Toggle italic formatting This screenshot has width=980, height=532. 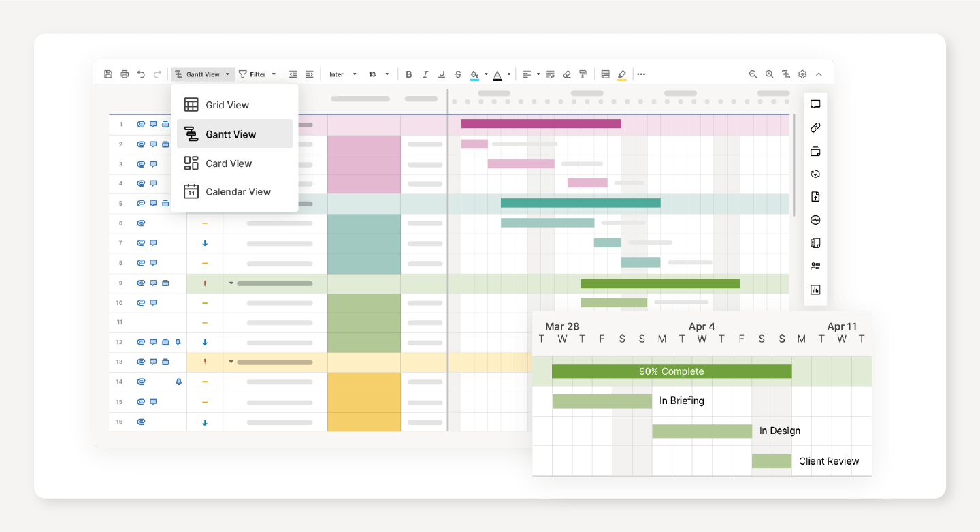(x=425, y=74)
